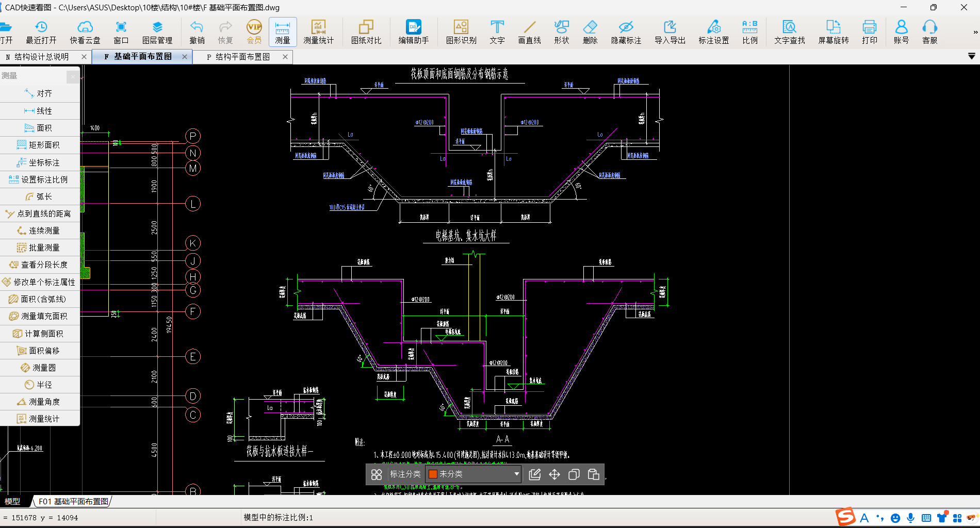Viewport: 980px width, 528px height.
Task: Toggle Sogou English/Chinese input mode
Action: [x=864, y=518]
